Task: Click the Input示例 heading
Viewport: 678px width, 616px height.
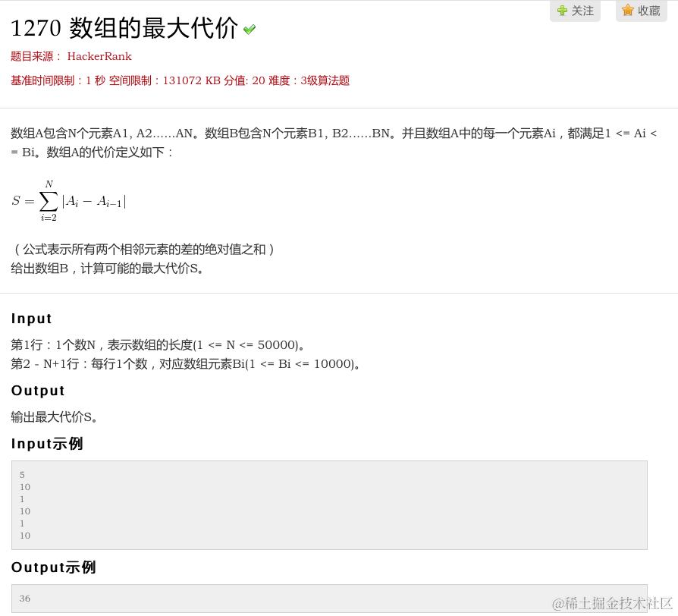Action: tap(47, 443)
